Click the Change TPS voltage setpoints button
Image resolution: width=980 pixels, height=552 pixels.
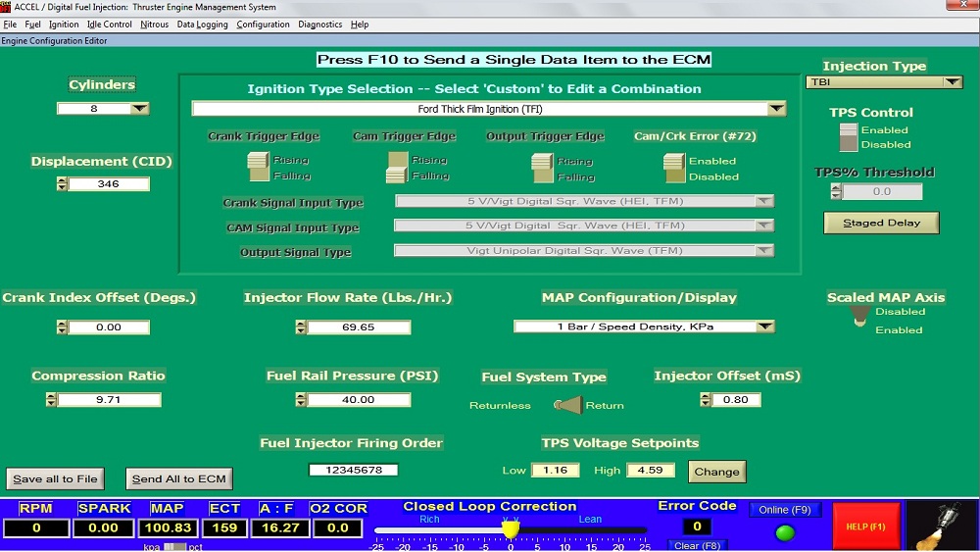tap(717, 472)
